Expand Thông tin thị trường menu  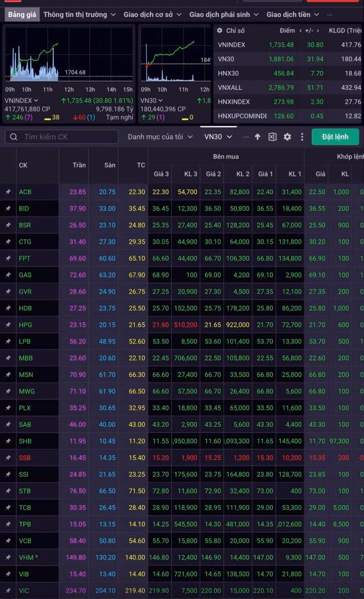(x=80, y=14)
